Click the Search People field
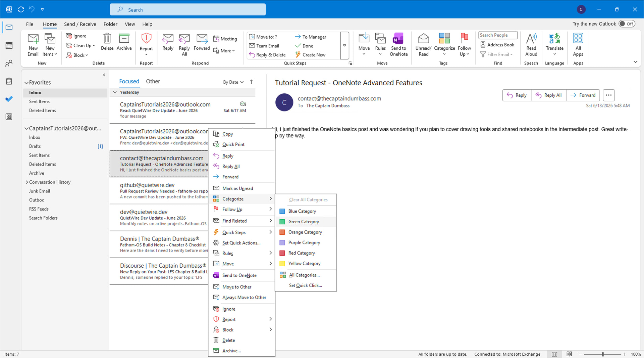Image resolution: width=644 pixels, height=358 pixels. coord(498,35)
